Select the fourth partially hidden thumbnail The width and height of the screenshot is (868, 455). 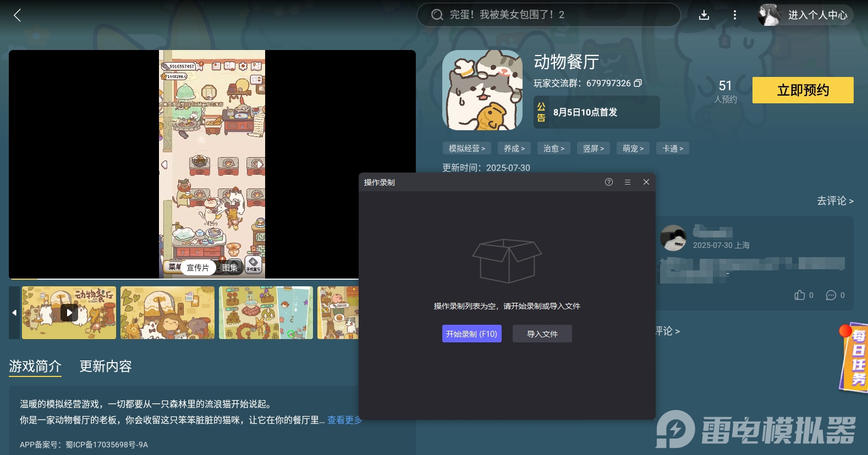pyautogui.click(x=338, y=313)
